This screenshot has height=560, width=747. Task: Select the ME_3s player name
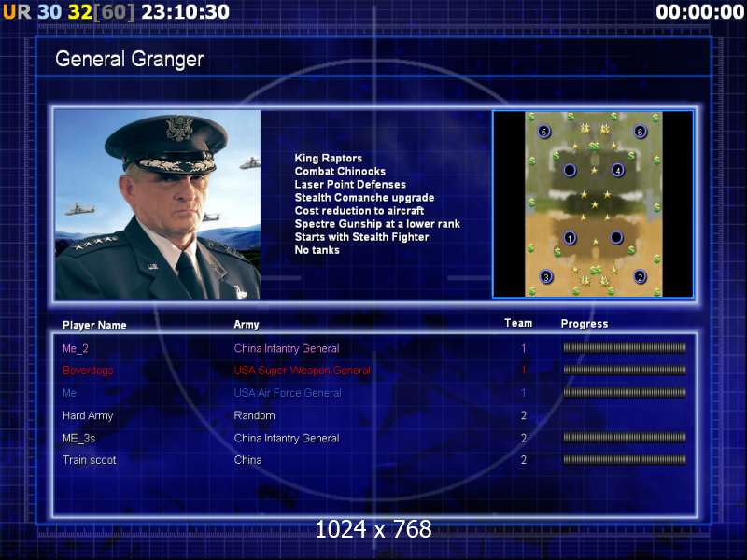79,438
